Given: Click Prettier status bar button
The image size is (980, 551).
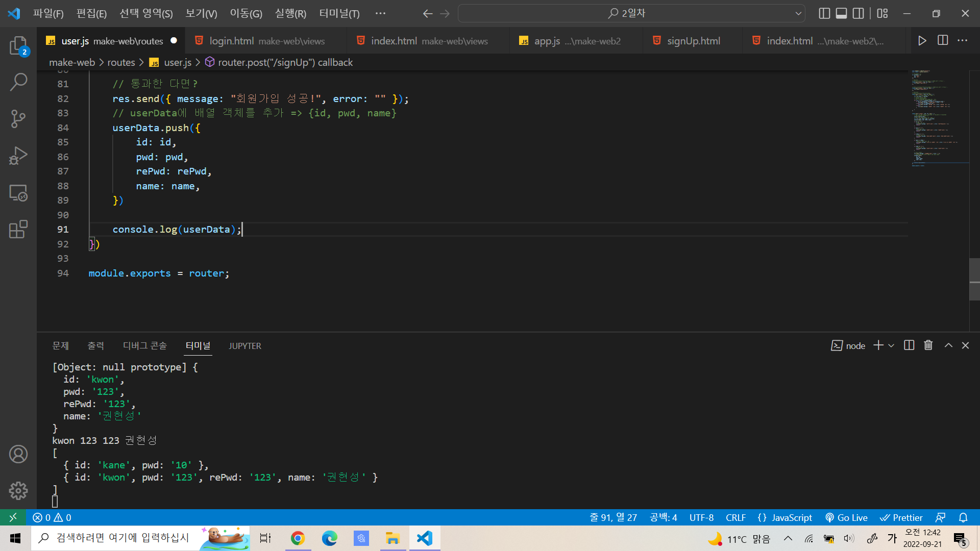Looking at the screenshot, I should click(x=901, y=517).
